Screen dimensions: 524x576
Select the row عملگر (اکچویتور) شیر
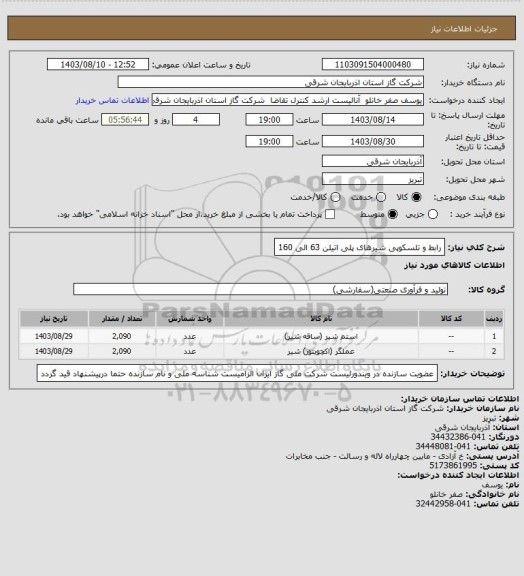261,351
